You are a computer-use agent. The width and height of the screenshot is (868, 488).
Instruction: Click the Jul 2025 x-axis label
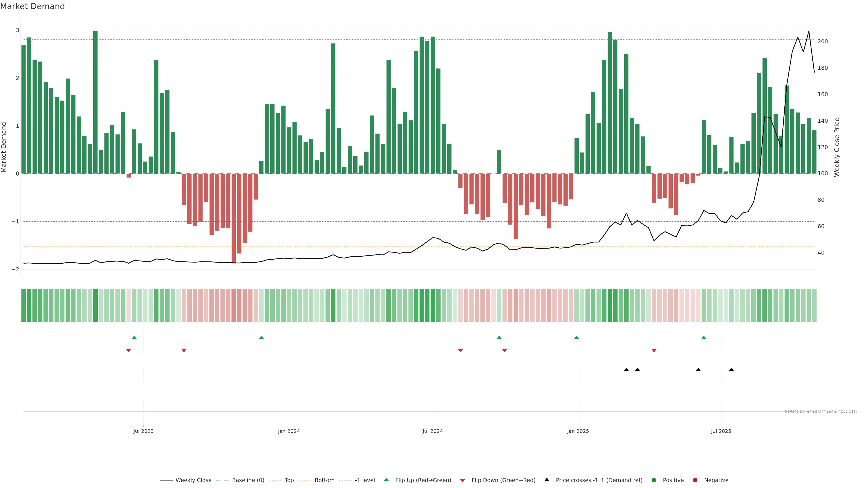click(721, 431)
